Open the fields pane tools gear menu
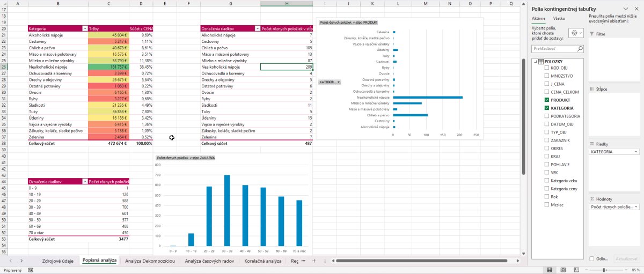The width and height of the screenshot is (644, 274). coord(576,33)
